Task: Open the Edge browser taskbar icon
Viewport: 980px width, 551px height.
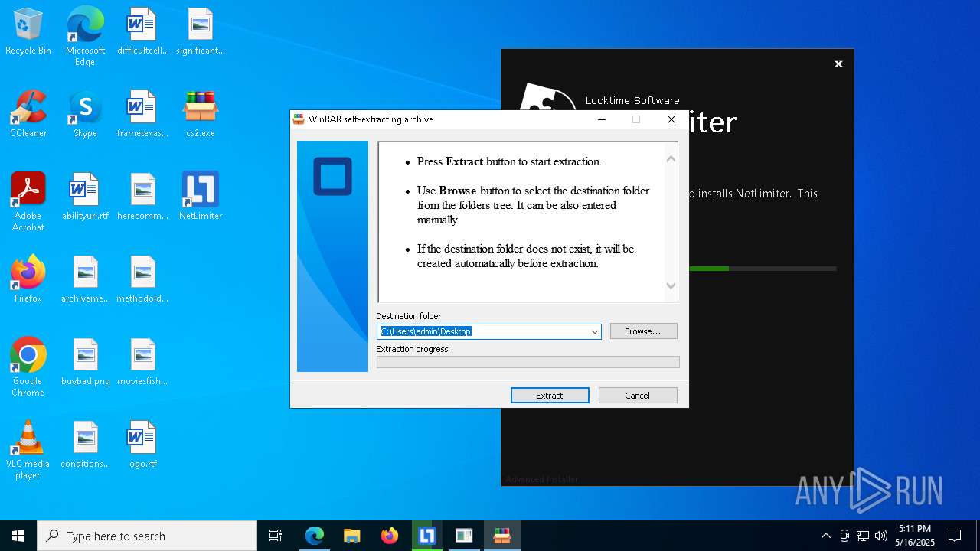Action: click(314, 536)
